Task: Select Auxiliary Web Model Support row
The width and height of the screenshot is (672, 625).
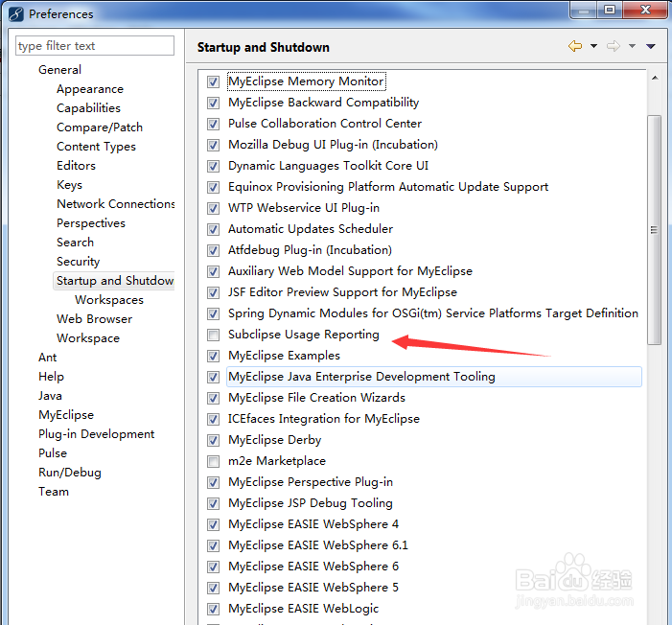Action: [350, 271]
